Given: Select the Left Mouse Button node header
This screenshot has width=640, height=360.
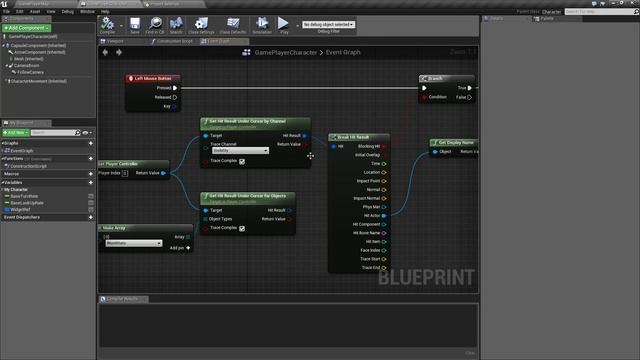Looking at the screenshot, I should (x=153, y=78).
